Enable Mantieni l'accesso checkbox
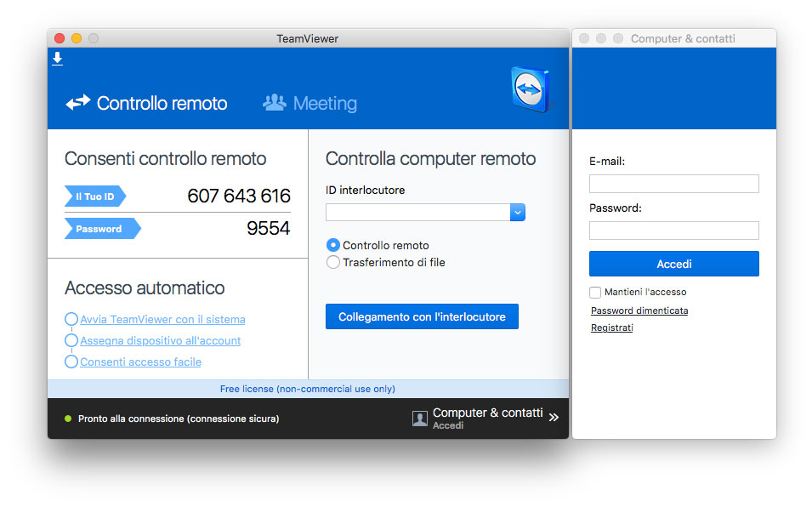 pos(595,292)
